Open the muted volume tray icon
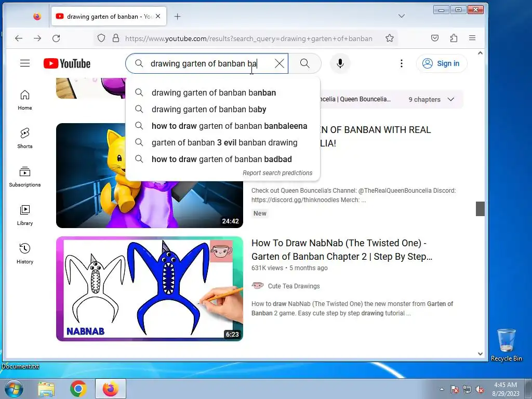 tap(480, 389)
